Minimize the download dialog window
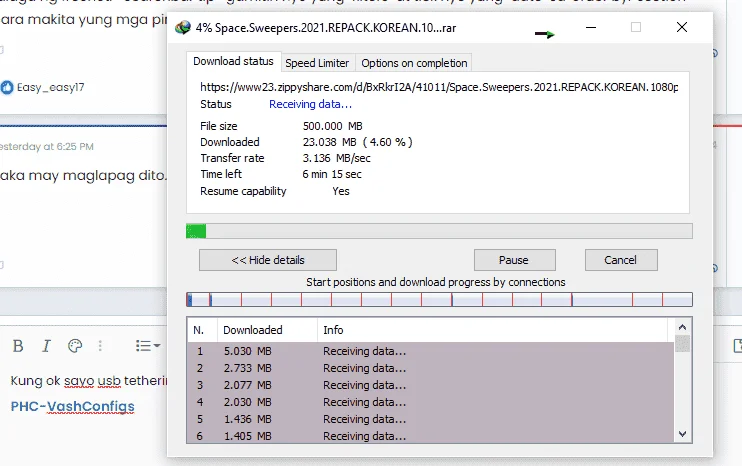This screenshot has width=742, height=466. [591, 27]
